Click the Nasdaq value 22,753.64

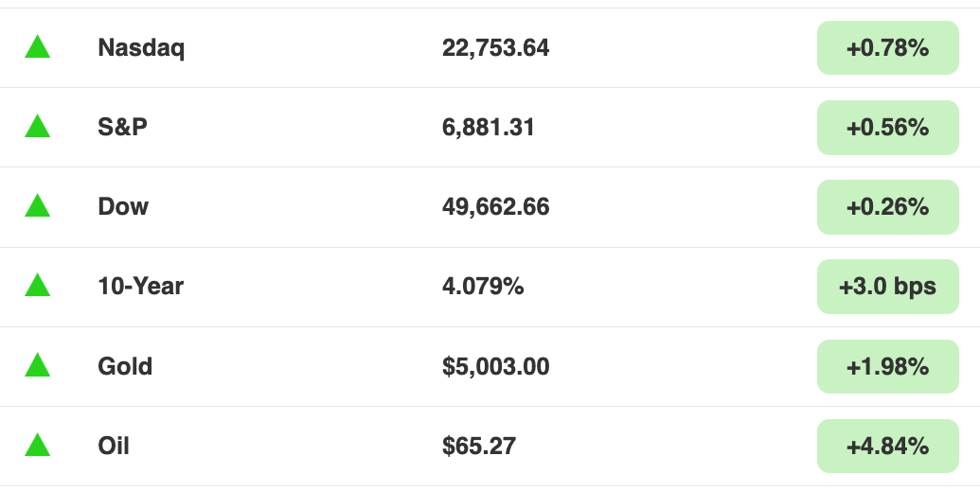(495, 48)
